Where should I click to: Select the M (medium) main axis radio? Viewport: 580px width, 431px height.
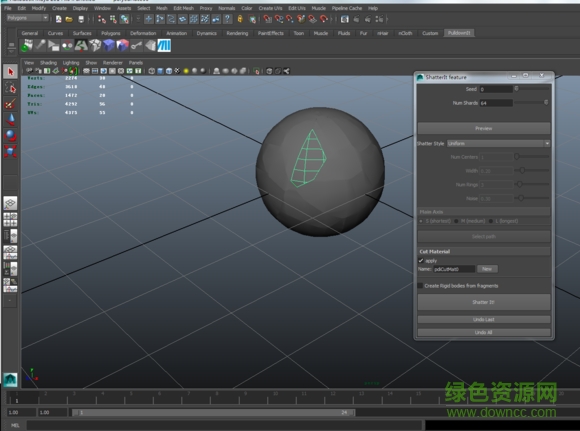pos(456,221)
